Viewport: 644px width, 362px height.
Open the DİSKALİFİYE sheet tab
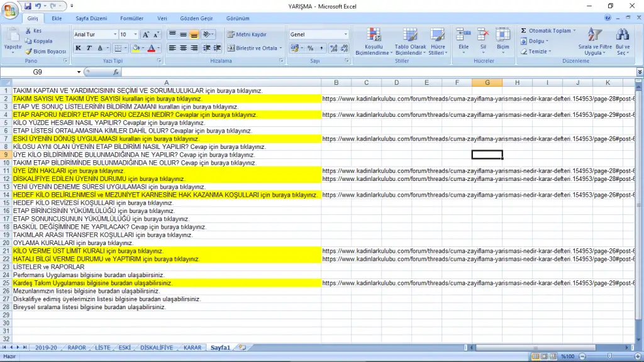pos(156,348)
